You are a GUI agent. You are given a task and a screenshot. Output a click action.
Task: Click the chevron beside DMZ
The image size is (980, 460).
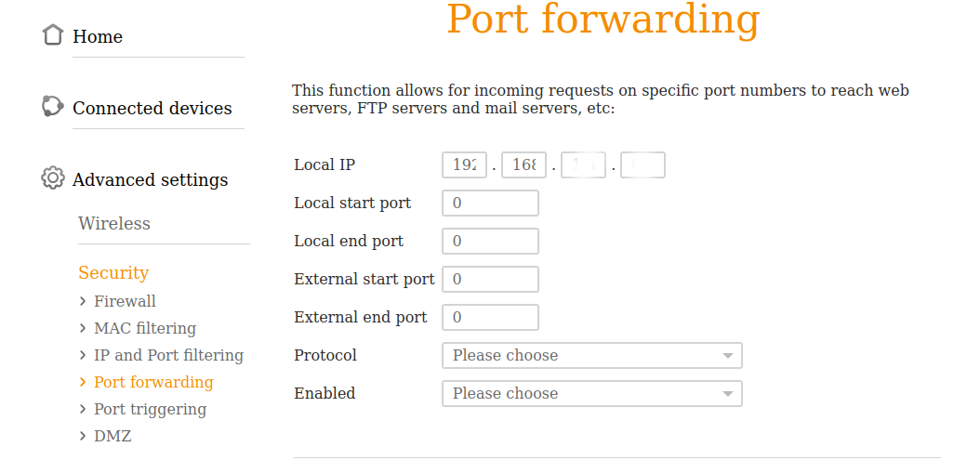pyautogui.click(x=83, y=436)
